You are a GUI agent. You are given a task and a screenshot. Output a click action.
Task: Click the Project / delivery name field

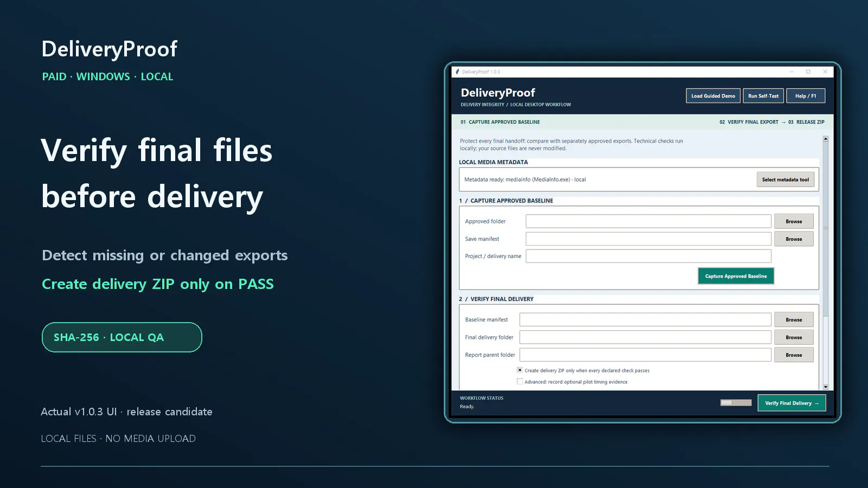click(x=648, y=256)
